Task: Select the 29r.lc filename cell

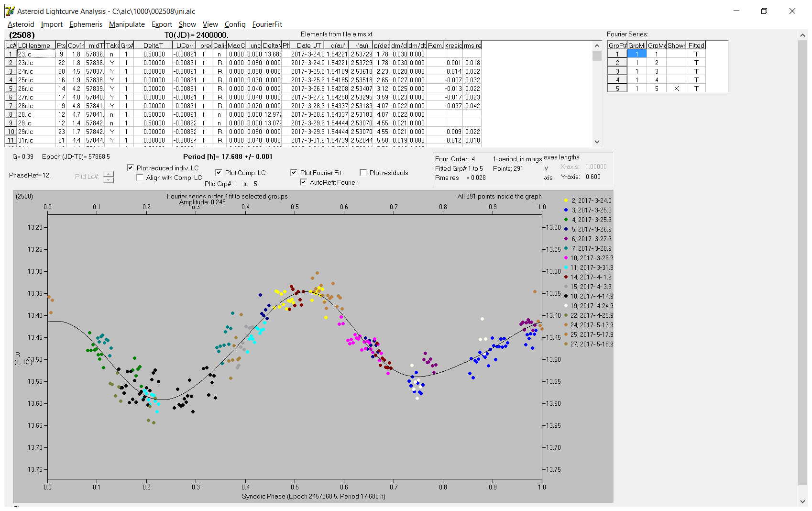Action: point(36,132)
